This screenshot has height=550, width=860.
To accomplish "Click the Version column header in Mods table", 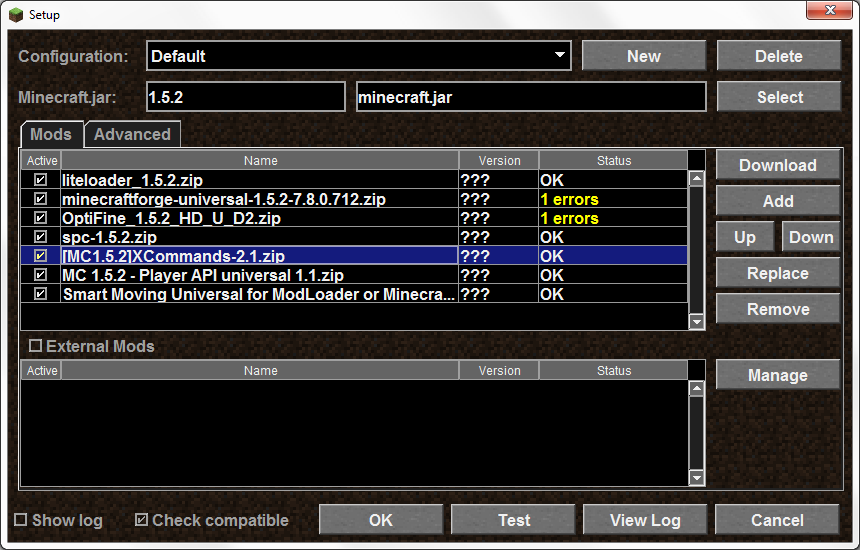I will tap(499, 161).
